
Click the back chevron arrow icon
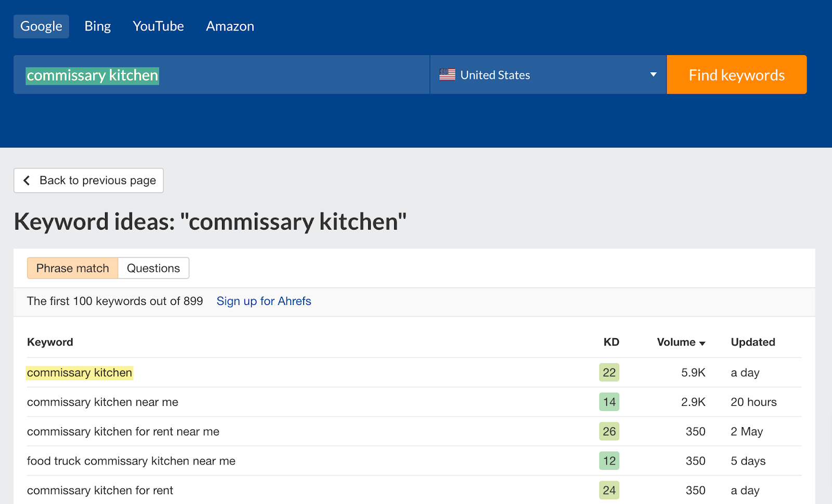click(x=27, y=180)
